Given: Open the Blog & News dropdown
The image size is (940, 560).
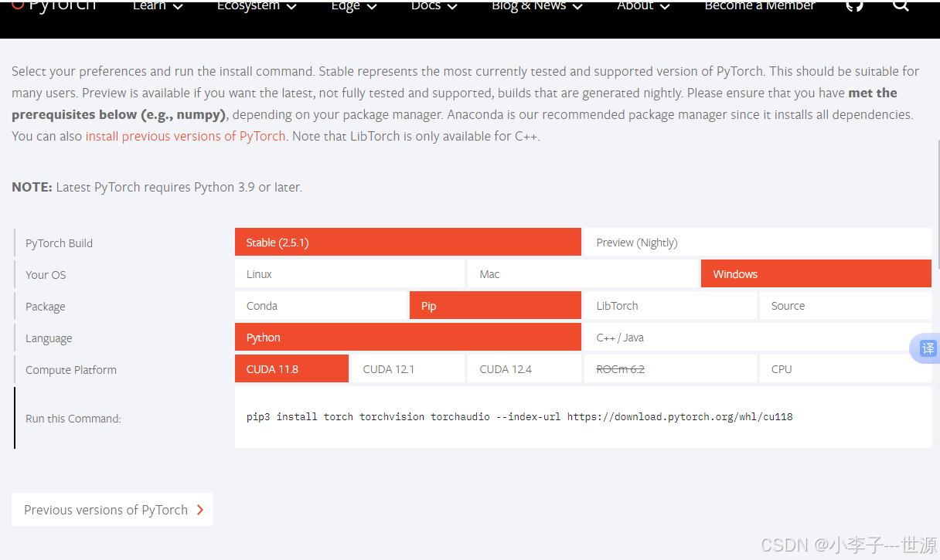Looking at the screenshot, I should pyautogui.click(x=537, y=5).
